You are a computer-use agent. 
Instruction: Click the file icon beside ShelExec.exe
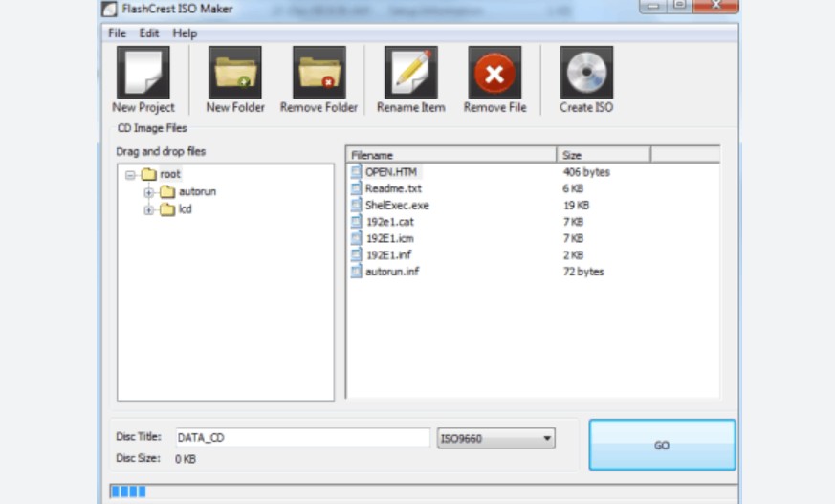(x=356, y=205)
